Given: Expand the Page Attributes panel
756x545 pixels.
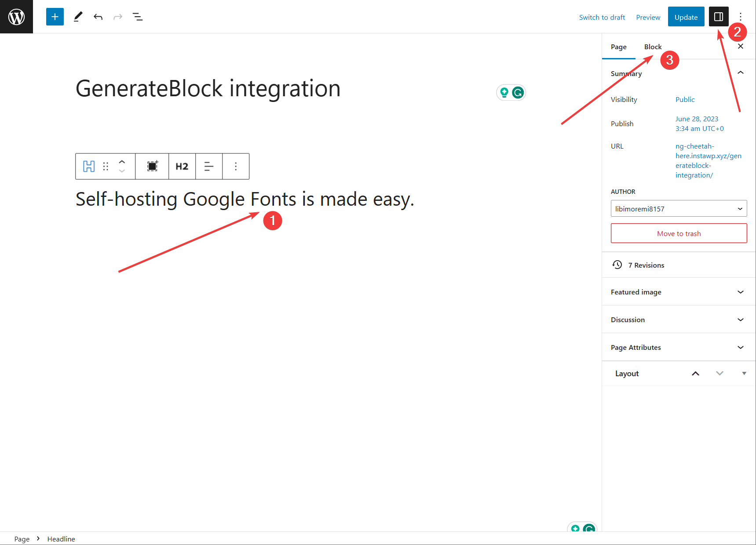Looking at the screenshot, I should [x=679, y=347].
